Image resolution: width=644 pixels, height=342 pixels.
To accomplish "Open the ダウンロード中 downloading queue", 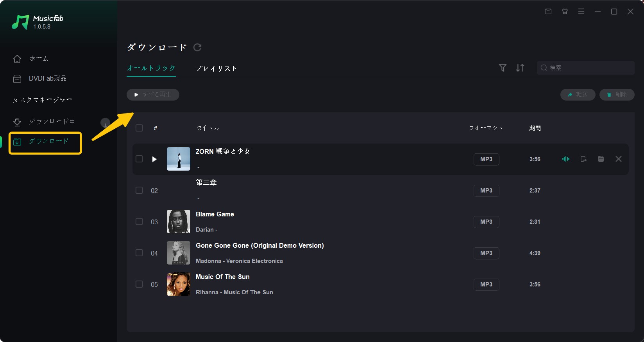I will [x=52, y=122].
